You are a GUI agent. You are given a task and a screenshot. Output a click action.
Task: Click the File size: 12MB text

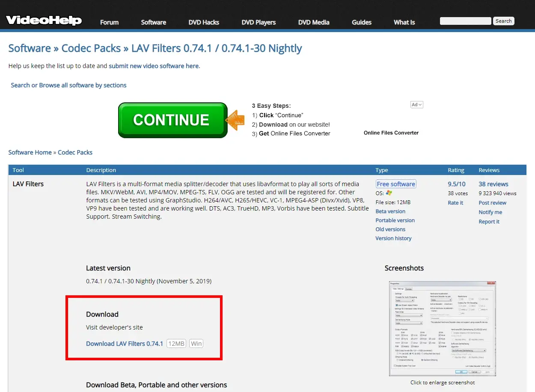[393, 202]
